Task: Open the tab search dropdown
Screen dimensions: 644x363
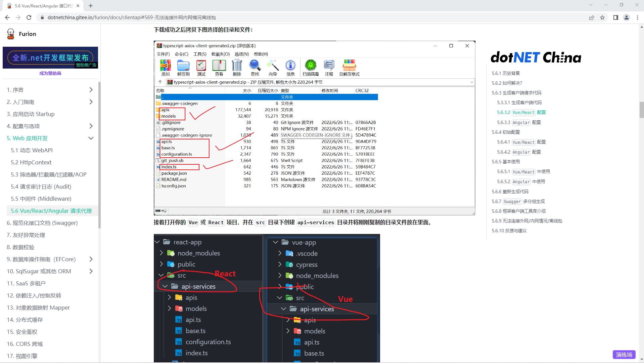Action: pyautogui.click(x=591, y=5)
